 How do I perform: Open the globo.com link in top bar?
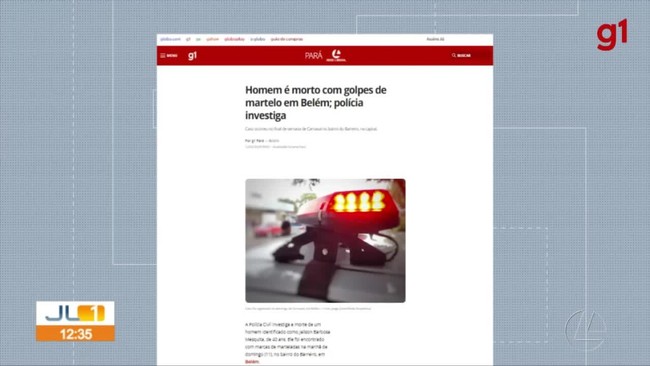[170, 39]
